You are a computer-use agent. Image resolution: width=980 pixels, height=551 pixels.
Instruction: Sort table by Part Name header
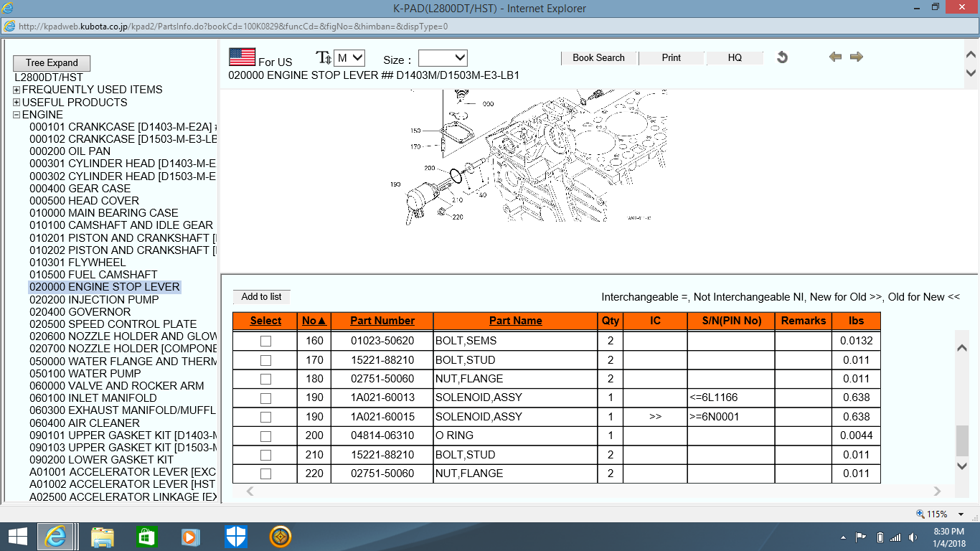tap(515, 321)
